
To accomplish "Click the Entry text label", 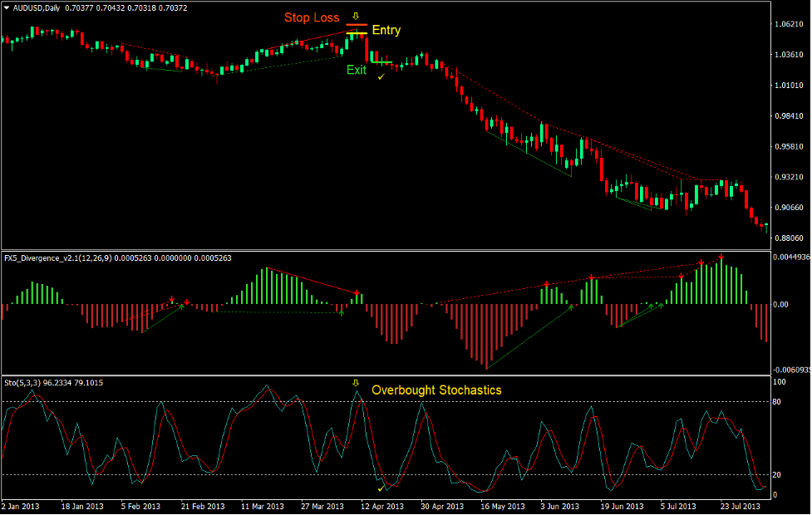I will [x=386, y=31].
